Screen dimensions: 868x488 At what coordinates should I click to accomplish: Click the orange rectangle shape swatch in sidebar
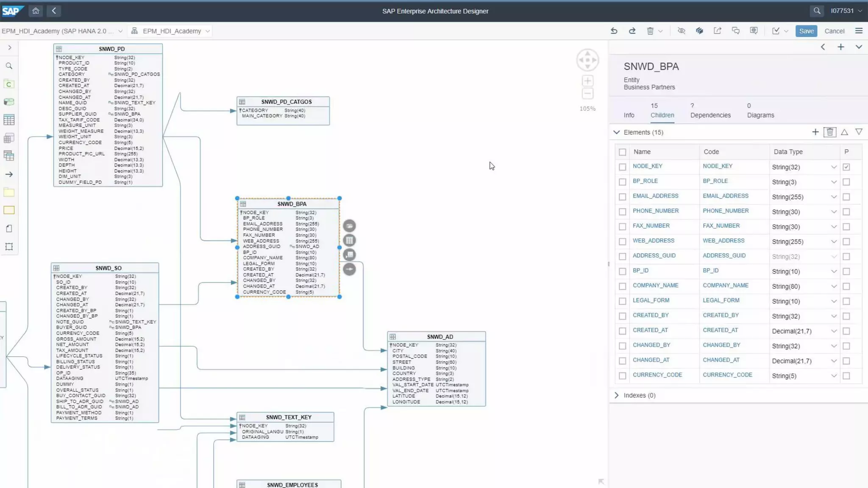9,211
